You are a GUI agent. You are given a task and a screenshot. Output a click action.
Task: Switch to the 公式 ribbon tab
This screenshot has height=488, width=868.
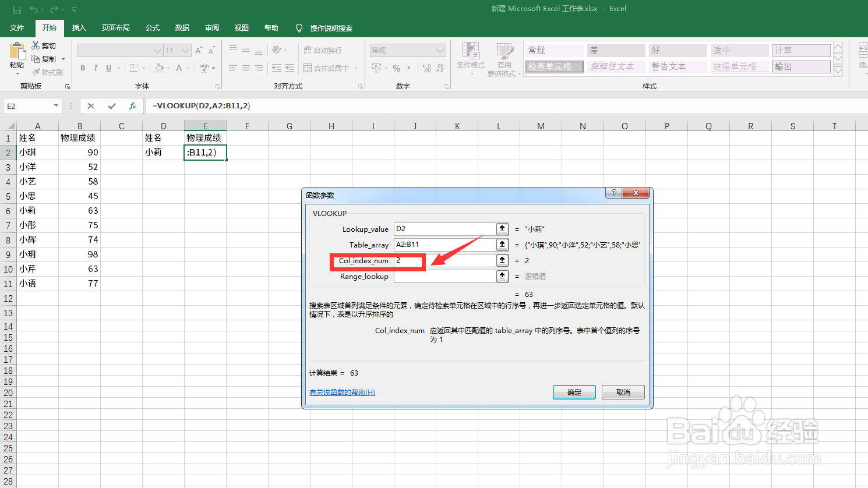(x=152, y=27)
